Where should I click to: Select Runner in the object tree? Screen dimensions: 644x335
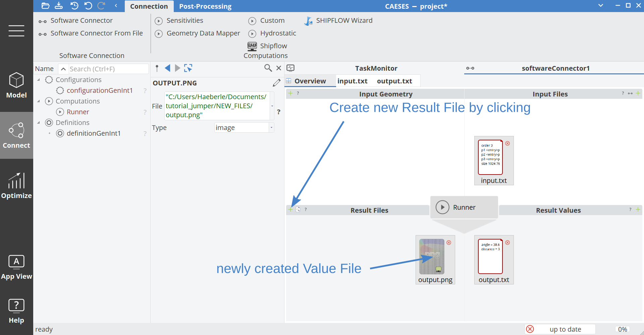(x=78, y=112)
